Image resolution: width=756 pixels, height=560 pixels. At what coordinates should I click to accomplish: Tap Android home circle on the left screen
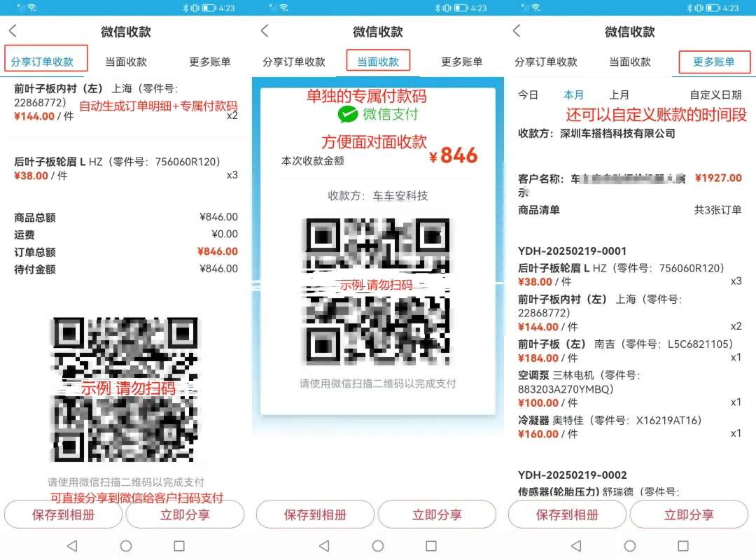(126, 546)
